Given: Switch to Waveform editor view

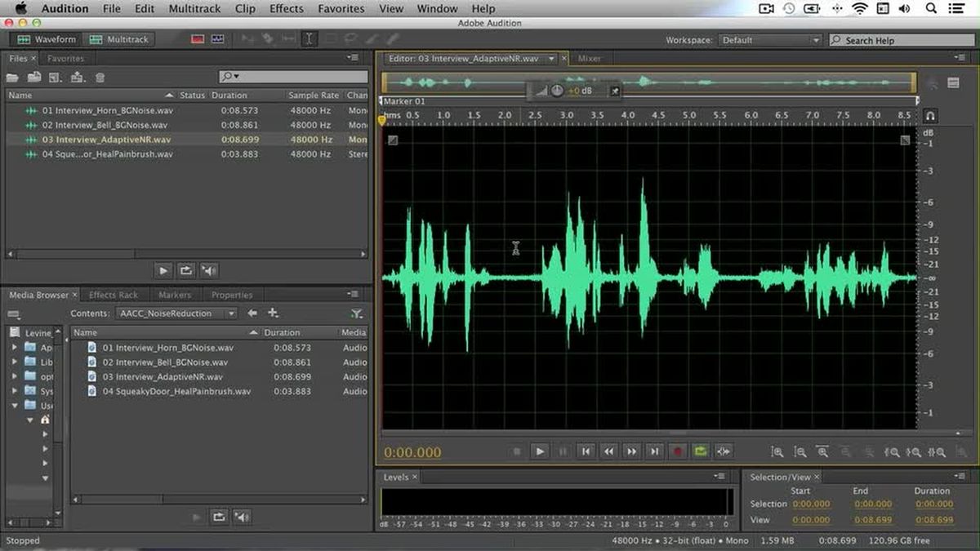Looking at the screenshot, I should tap(46, 39).
